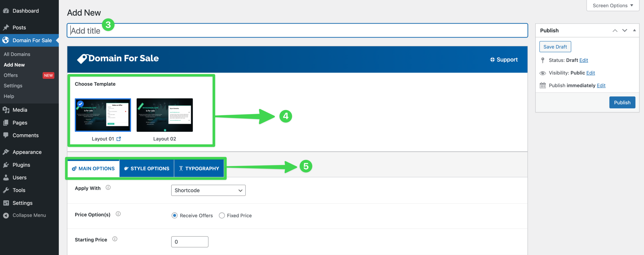
Task: Click the Layout 02 label text
Action: (x=165, y=139)
